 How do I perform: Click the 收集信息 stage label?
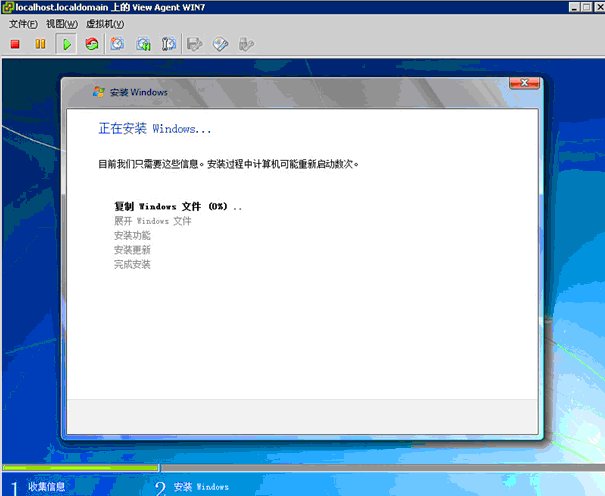click(46, 486)
